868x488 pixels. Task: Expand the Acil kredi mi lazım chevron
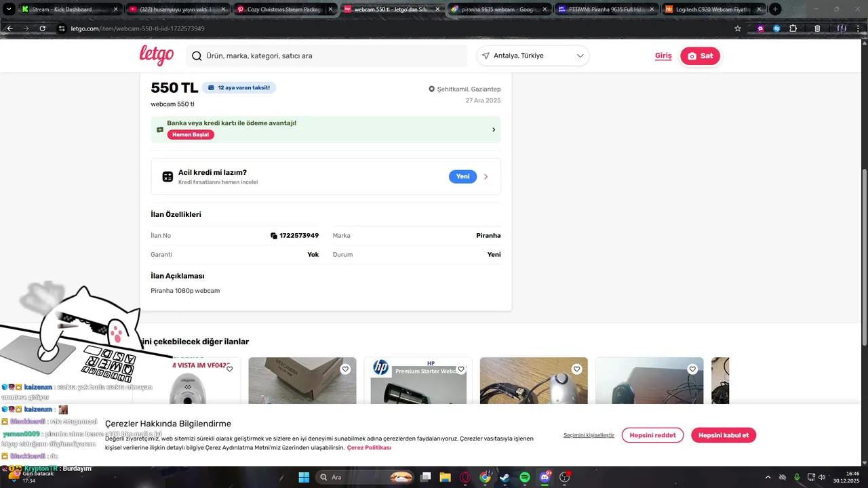click(486, 177)
